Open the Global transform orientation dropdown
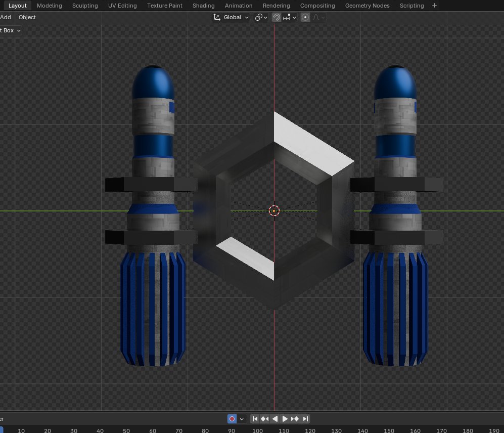This screenshot has width=504, height=433. coord(231,17)
